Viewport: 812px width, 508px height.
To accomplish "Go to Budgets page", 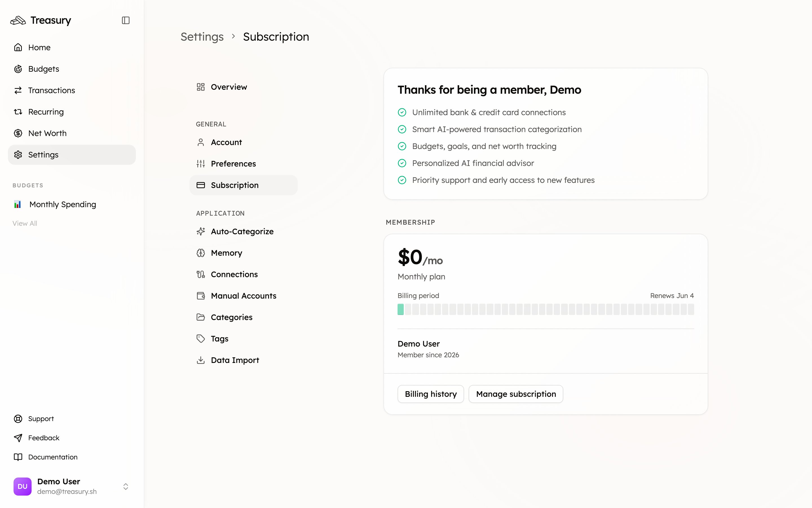I will tap(72, 69).
